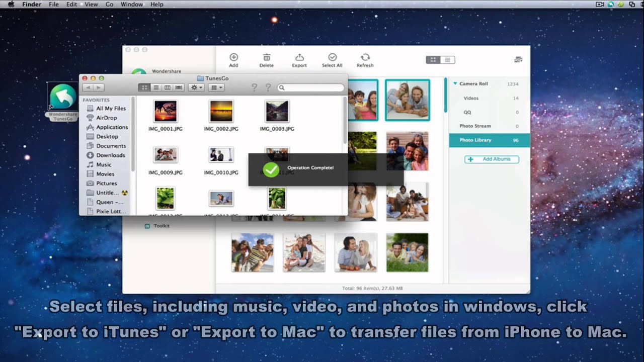644x362 pixels.
Task: Select the Photo Library album
Action: tap(489, 140)
